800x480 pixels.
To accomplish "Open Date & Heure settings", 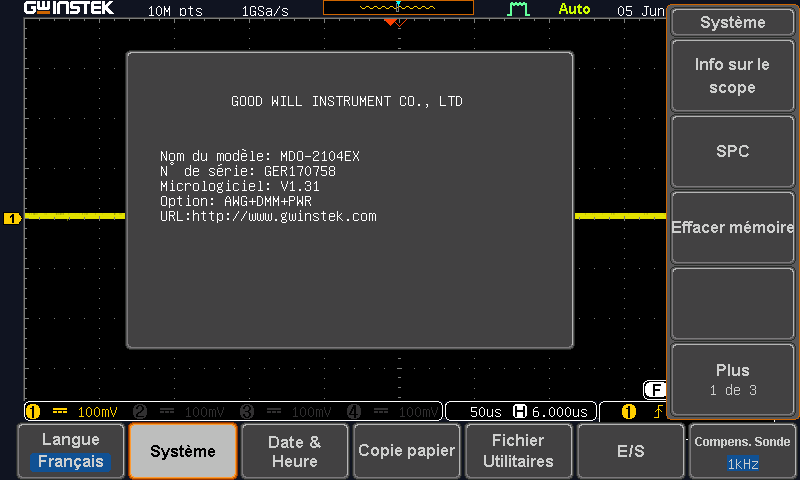I will [x=294, y=451].
